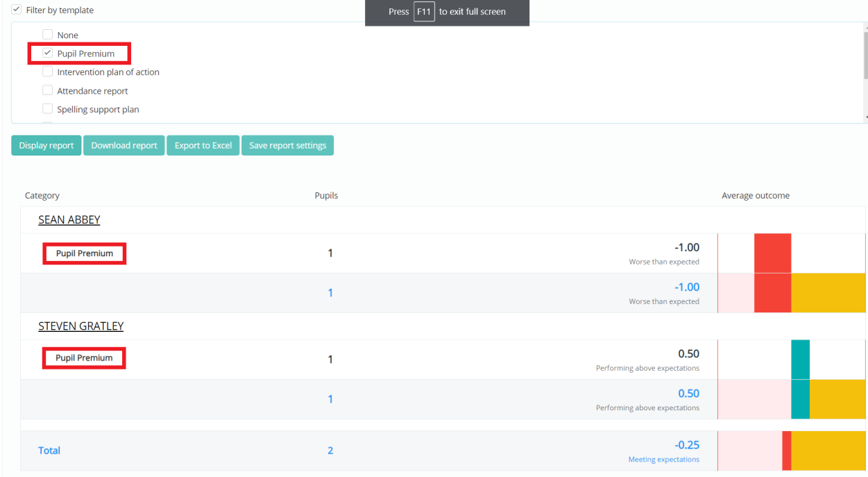Open STEVEN GRATLEY's details link
This screenshot has width=868, height=477.
(x=81, y=326)
